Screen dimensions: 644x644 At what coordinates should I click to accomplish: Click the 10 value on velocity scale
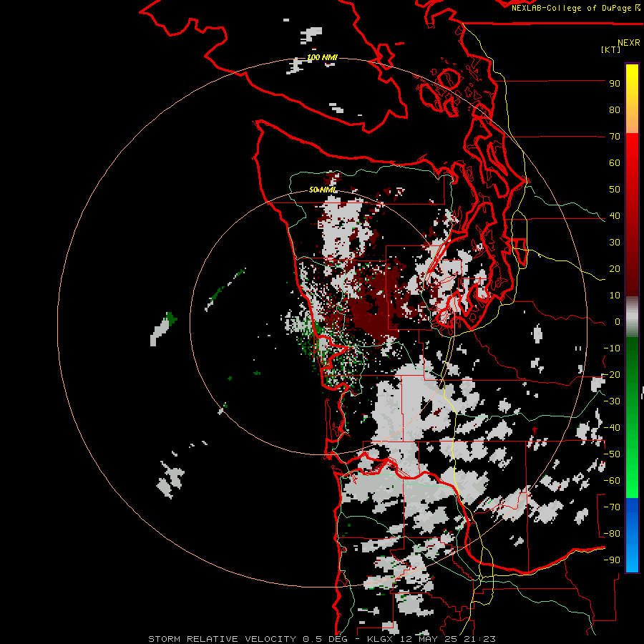click(615, 296)
